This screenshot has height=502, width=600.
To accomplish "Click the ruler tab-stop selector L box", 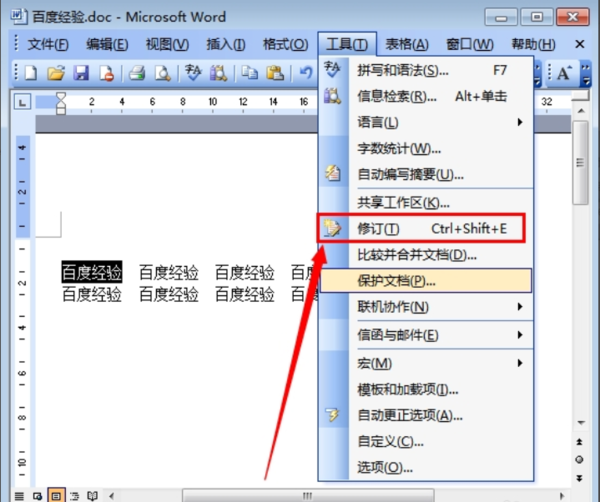I will 22,102.
